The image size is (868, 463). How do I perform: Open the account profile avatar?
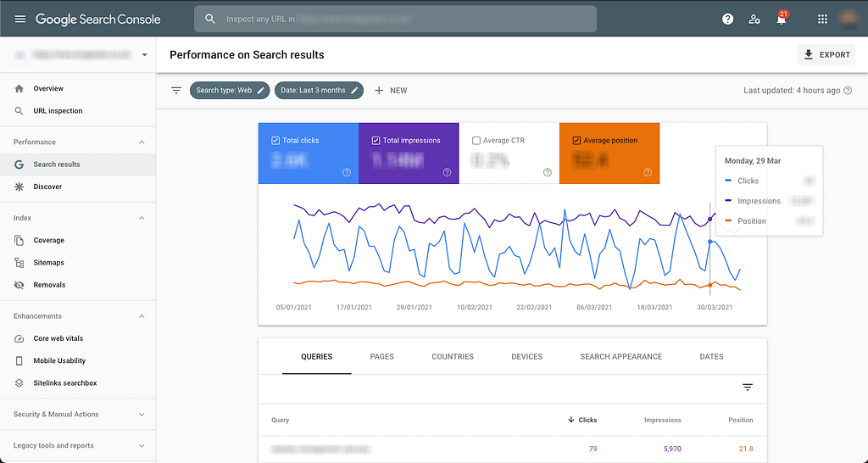click(848, 19)
